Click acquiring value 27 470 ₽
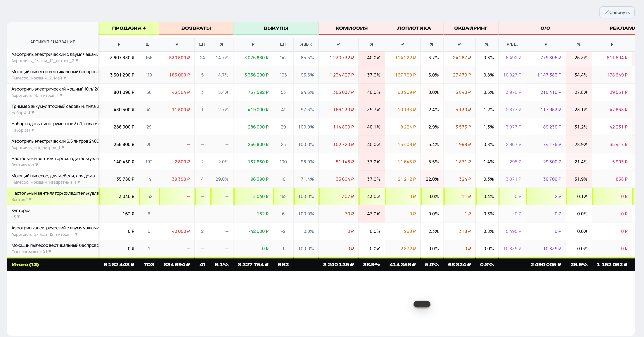Image resolution: width=644 pixels, height=337 pixels. [462, 75]
